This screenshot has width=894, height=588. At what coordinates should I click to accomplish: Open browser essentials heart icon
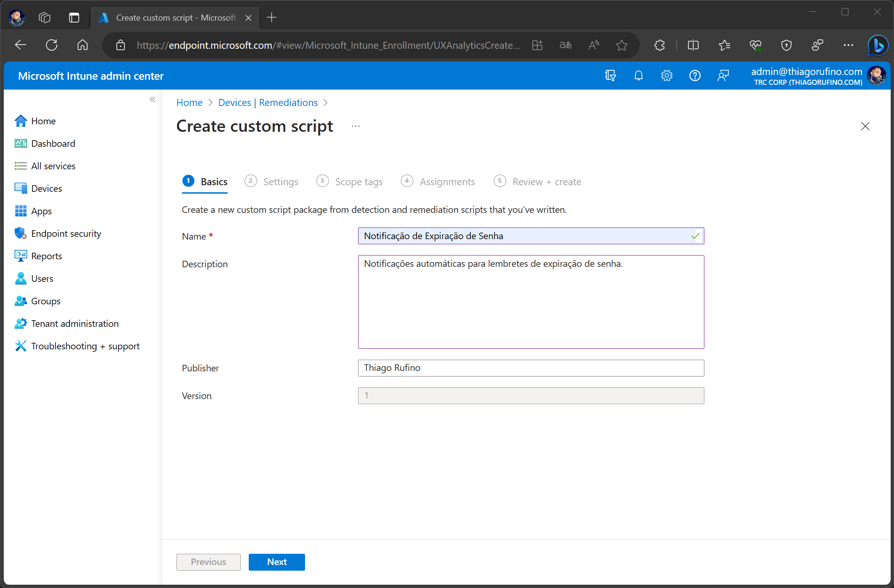[x=756, y=45]
